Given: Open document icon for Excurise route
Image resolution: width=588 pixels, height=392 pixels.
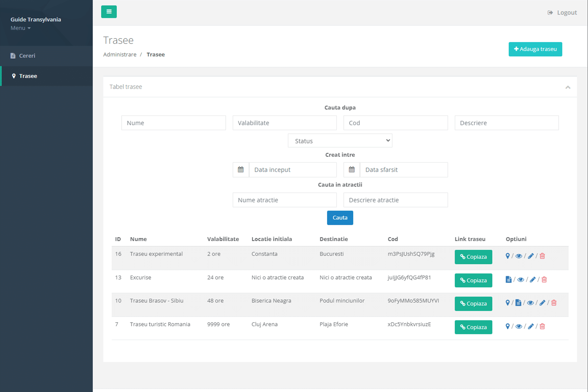Looking at the screenshot, I should point(509,279).
